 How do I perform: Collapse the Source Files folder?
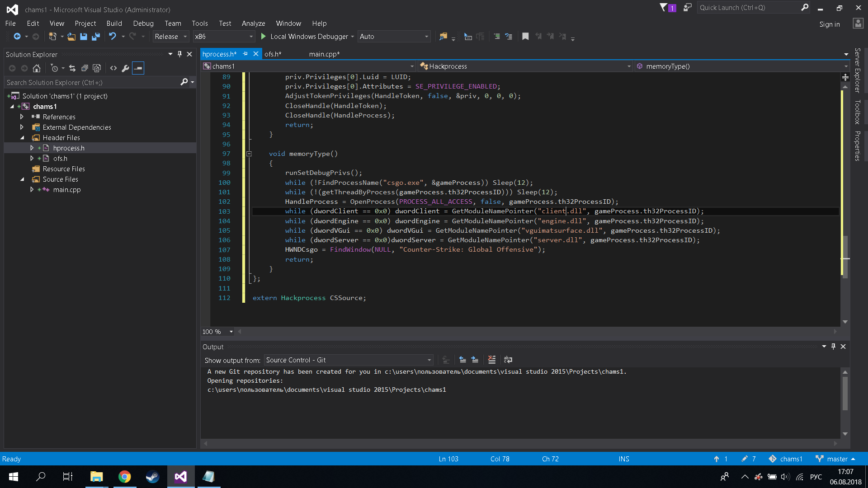pyautogui.click(x=22, y=179)
